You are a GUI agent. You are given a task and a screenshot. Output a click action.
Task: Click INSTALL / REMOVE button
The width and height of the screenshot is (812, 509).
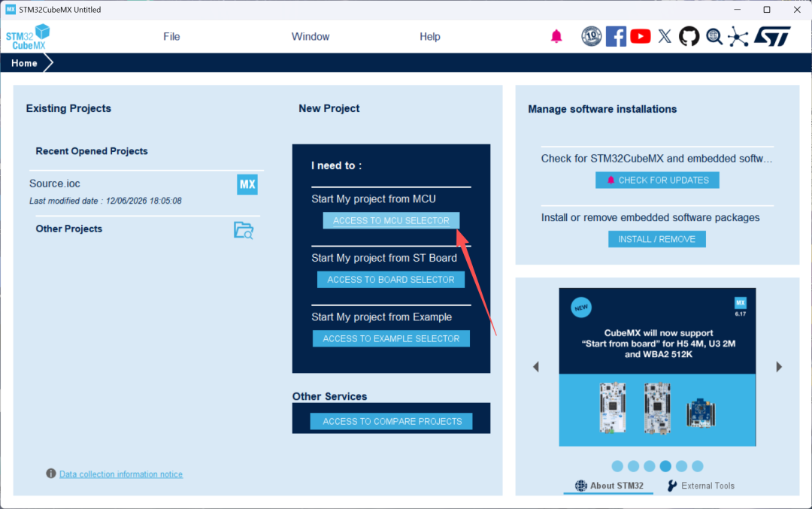click(x=656, y=239)
